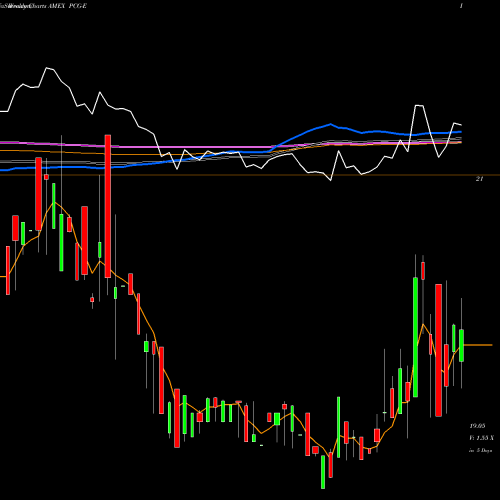Screen dimensions: 500x500
Task: Click the 19.05 price value text
Action: pos(477,426)
